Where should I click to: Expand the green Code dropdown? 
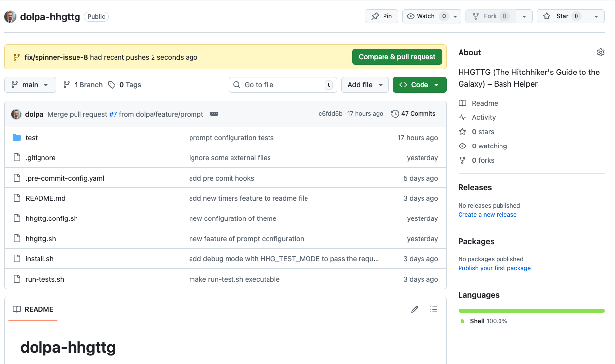tap(419, 85)
